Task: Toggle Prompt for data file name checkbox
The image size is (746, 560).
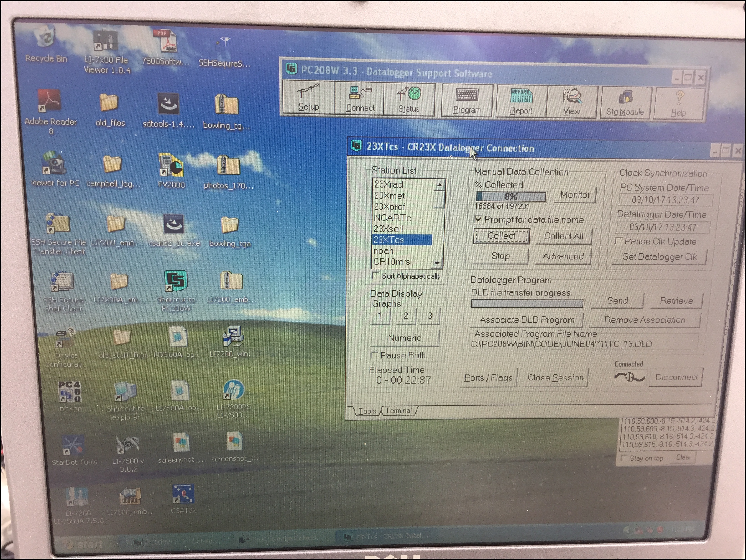Action: (478, 219)
